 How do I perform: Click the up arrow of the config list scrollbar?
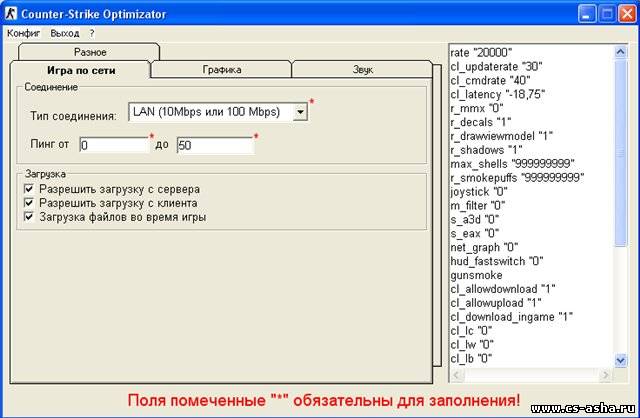[x=620, y=52]
